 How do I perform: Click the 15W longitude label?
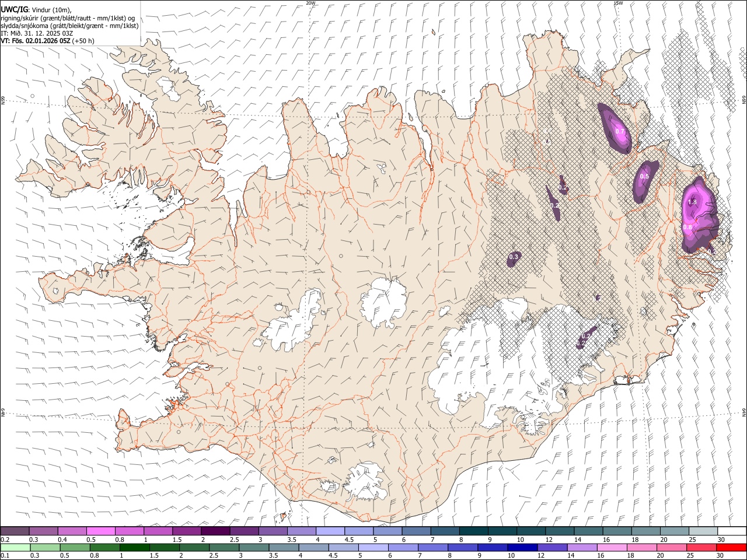tap(618, 3)
